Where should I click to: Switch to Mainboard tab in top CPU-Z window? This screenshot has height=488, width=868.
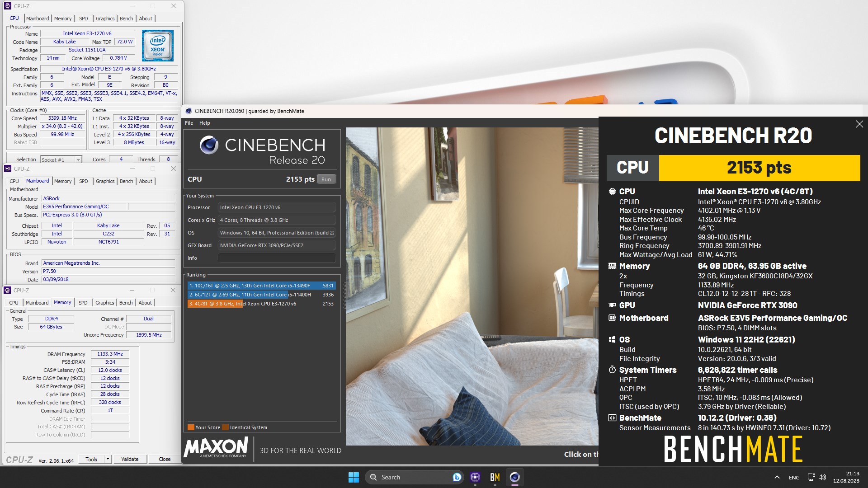38,19
